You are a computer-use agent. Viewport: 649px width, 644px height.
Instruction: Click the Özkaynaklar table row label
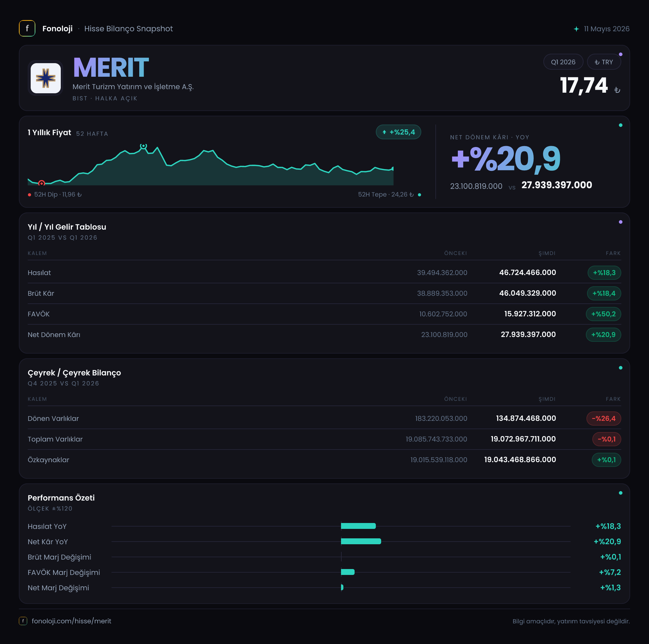click(x=48, y=460)
